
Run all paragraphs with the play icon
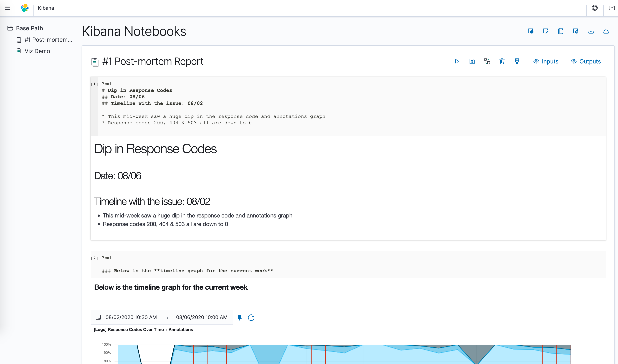coord(457,61)
